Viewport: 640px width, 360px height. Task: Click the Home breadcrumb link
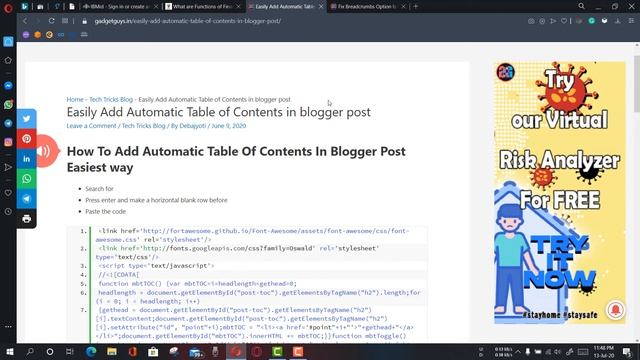(x=75, y=99)
